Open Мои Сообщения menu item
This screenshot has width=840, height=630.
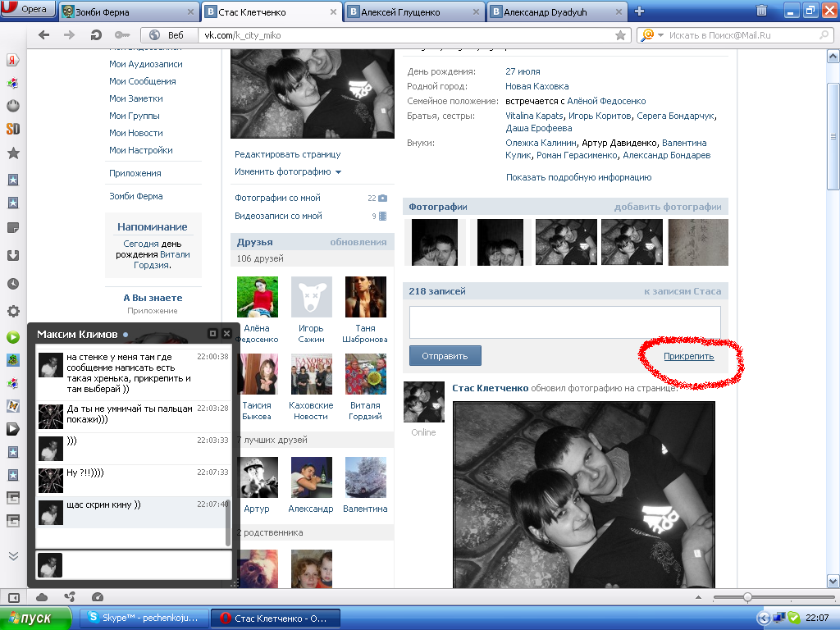(x=143, y=81)
